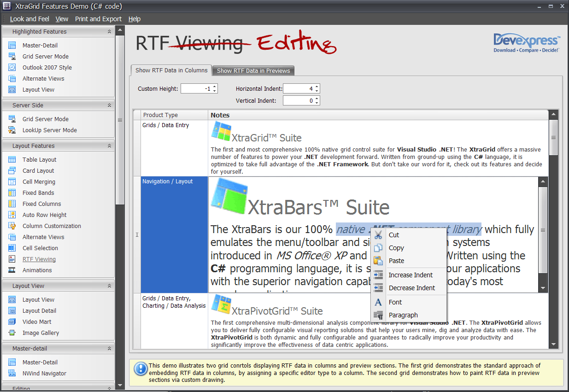Screen dimensions: 569x392
Task: Click the Increase Indent icon in the context menu
Action: click(378, 275)
